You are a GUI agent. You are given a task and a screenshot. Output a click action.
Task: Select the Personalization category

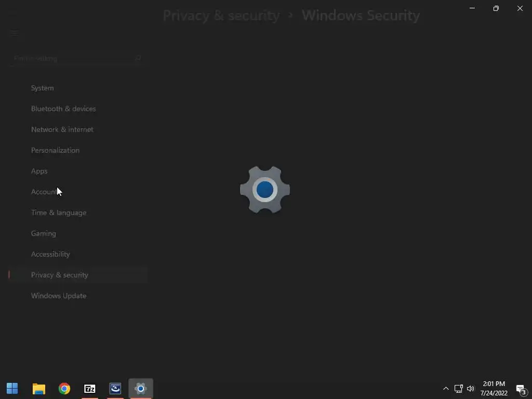[55, 150]
